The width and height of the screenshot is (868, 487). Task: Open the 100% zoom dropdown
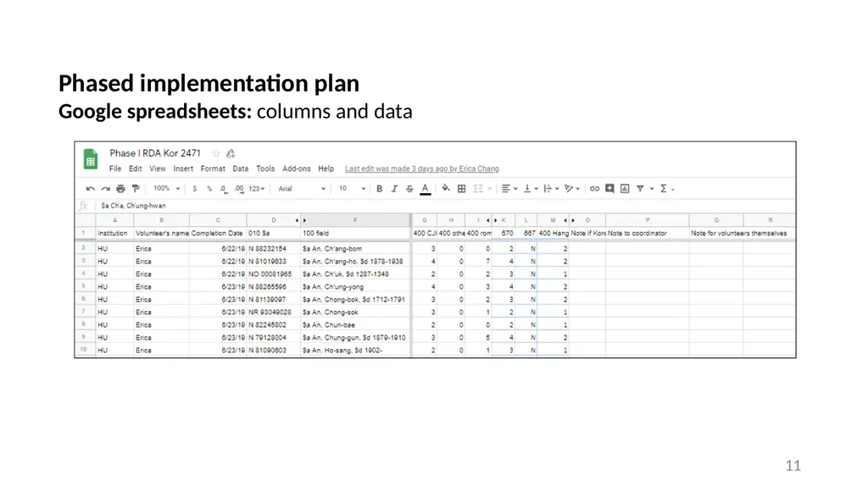point(167,189)
